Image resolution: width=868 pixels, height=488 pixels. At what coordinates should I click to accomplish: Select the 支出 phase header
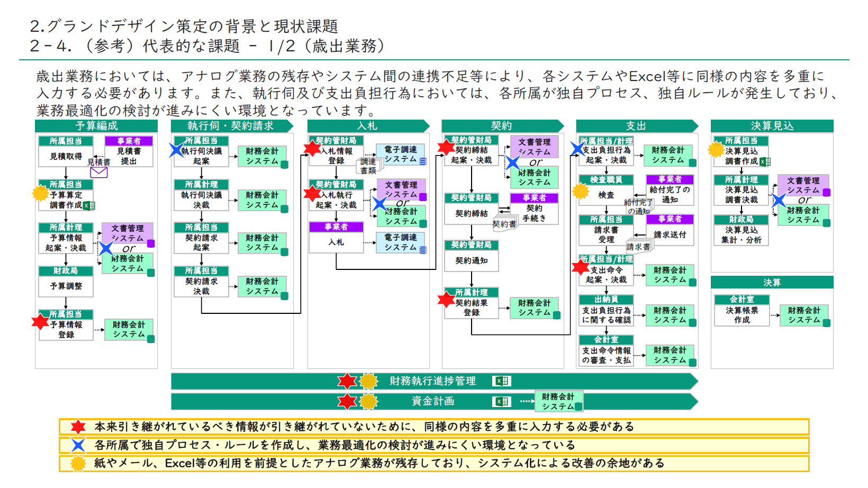[x=636, y=126]
